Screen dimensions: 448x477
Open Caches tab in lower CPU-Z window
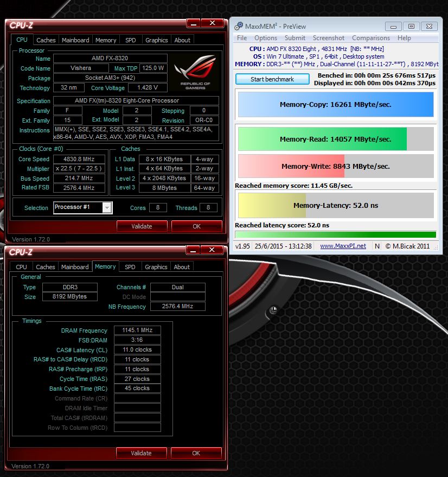(46, 267)
